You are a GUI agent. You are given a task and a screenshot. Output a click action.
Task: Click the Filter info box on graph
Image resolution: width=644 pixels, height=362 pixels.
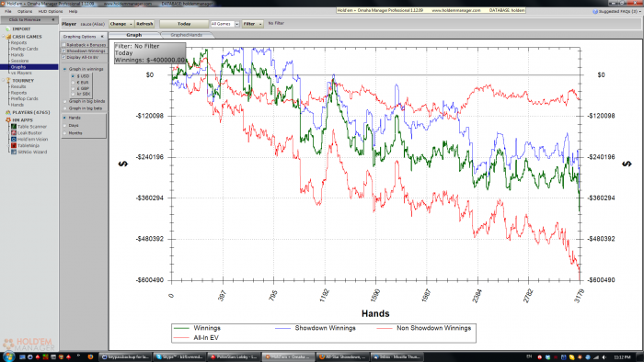(150, 53)
